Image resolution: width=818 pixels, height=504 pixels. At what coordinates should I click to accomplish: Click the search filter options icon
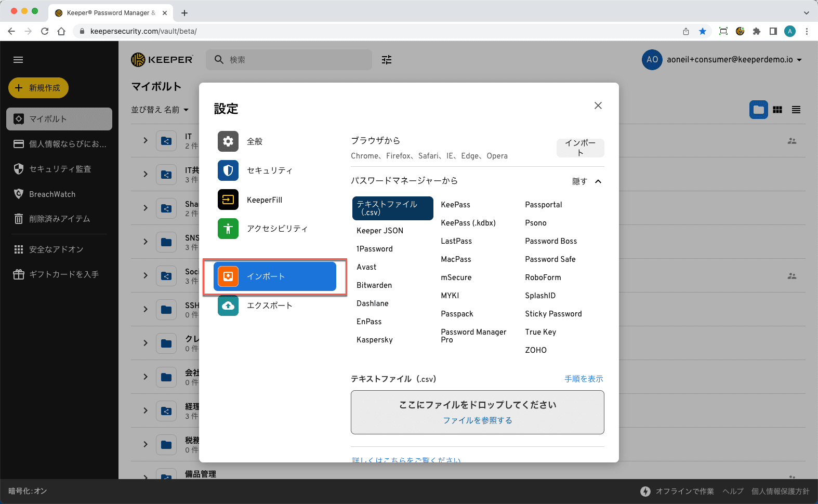(387, 60)
